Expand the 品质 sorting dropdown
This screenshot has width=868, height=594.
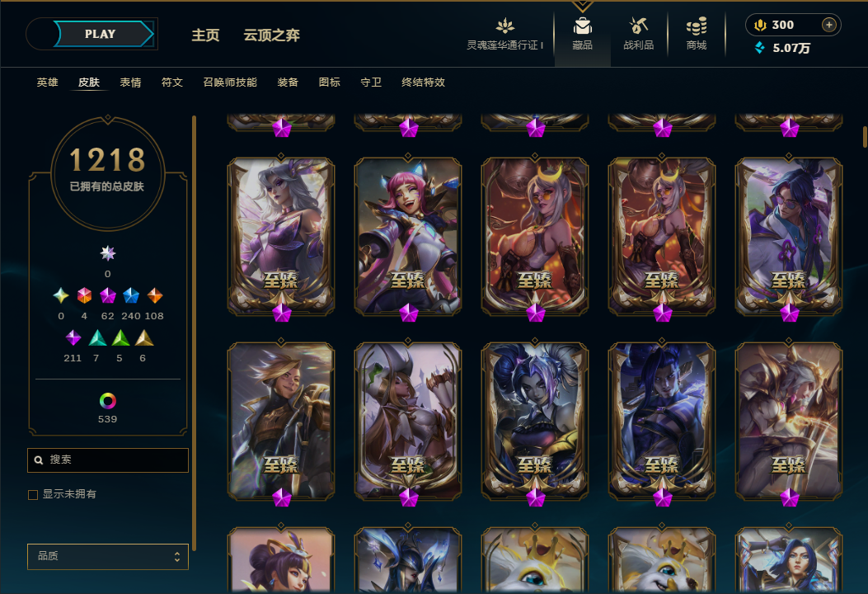click(108, 556)
